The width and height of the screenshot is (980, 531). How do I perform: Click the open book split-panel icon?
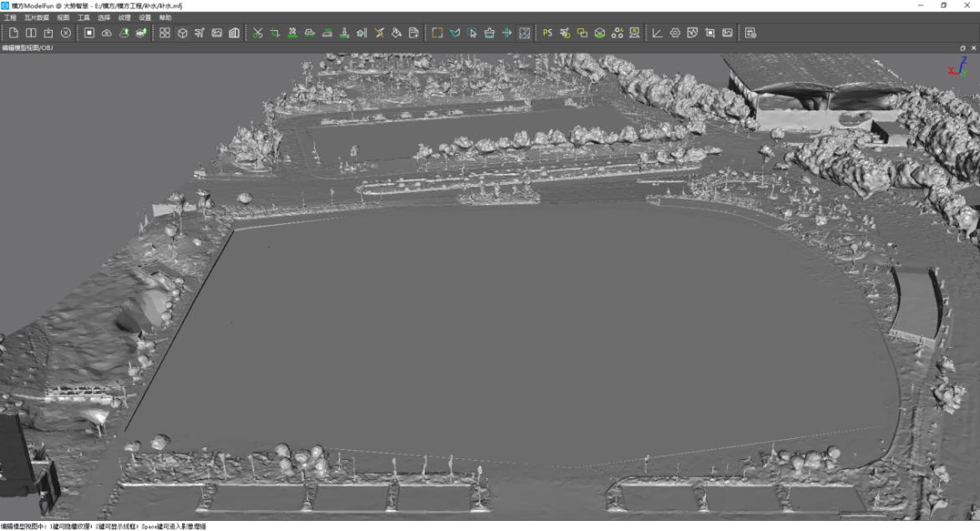coord(31,33)
